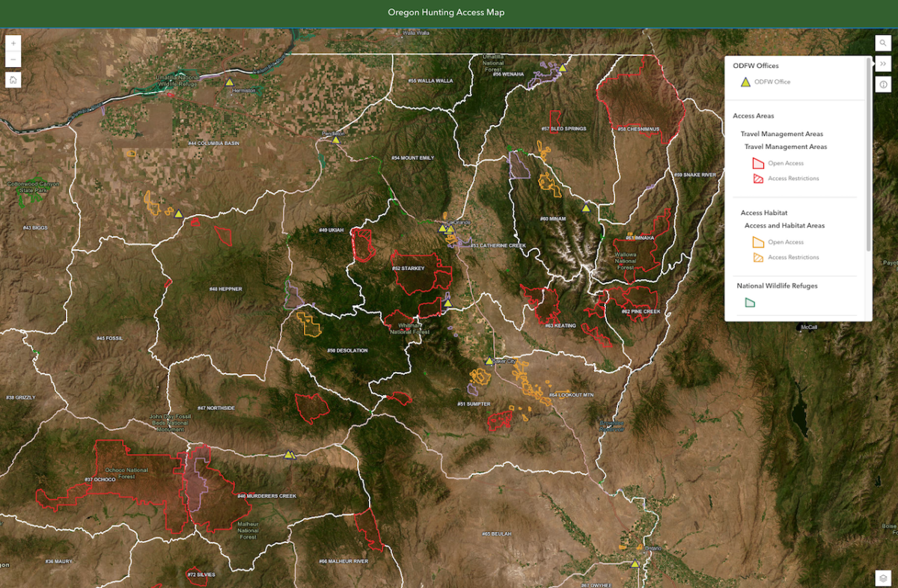Click the #38 Grizzly unit label
The width and height of the screenshot is (898, 588).
click(21, 397)
